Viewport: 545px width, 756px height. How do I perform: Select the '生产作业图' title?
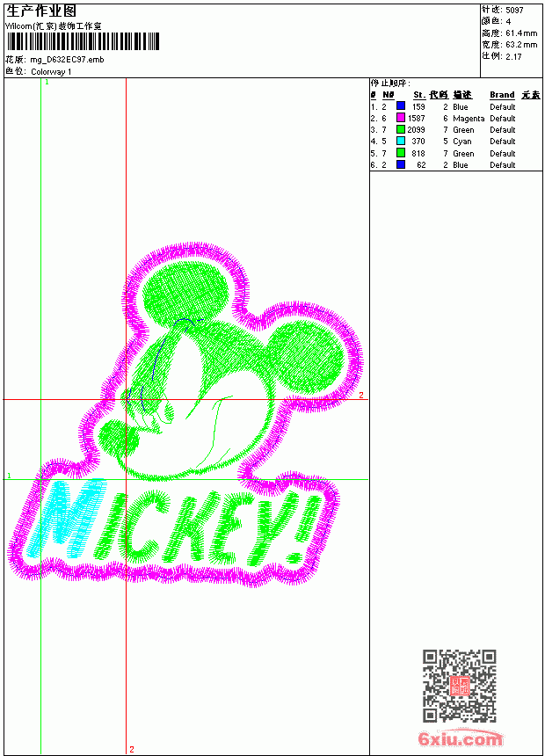pos(41,11)
